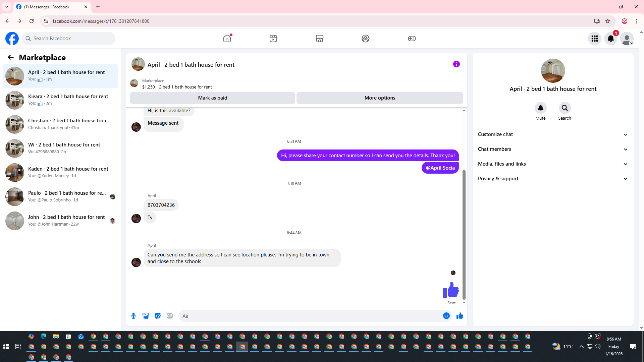644x362 pixels.
Task: Attach a photo using the image icon
Action: point(146,316)
